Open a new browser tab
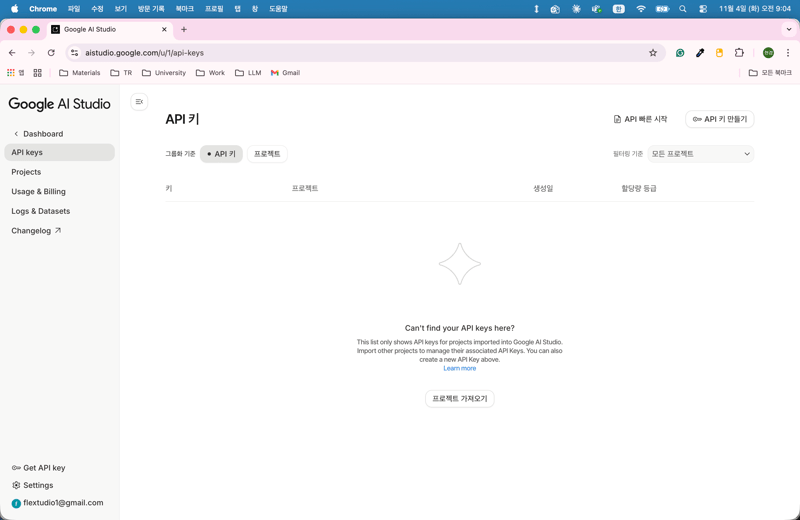The image size is (800, 520). [184, 30]
